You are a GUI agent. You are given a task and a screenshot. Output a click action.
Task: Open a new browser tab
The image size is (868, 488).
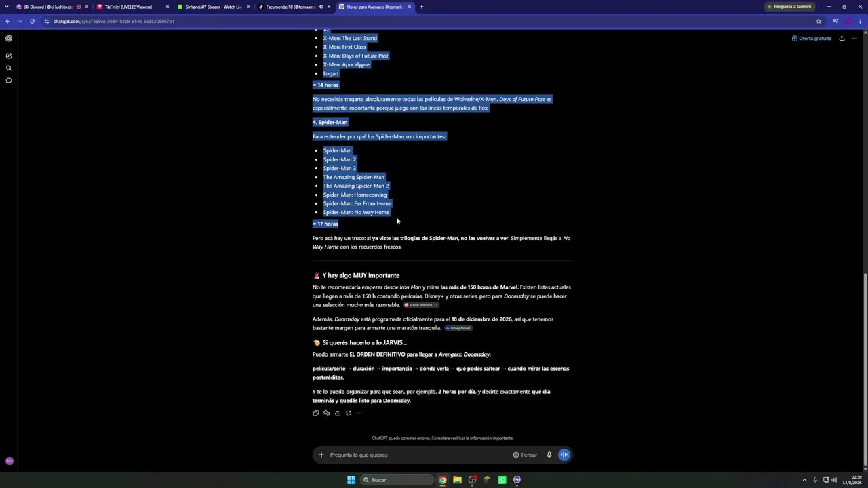click(421, 7)
